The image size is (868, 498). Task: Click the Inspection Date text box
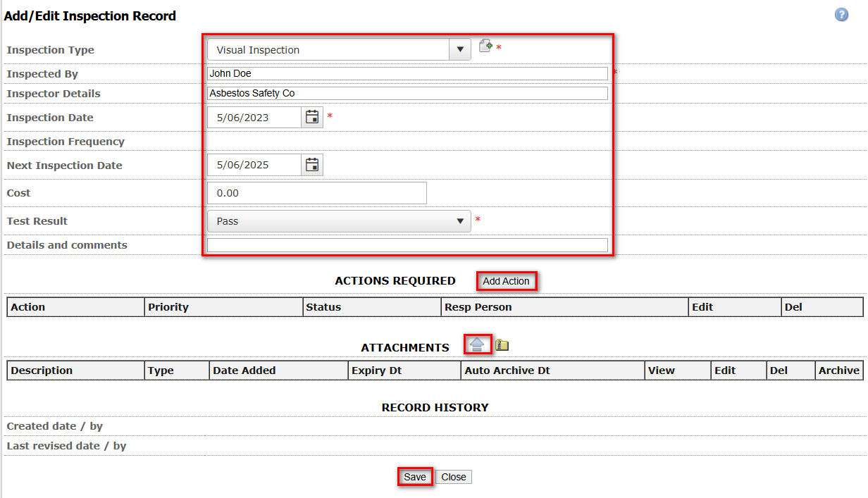tap(254, 118)
